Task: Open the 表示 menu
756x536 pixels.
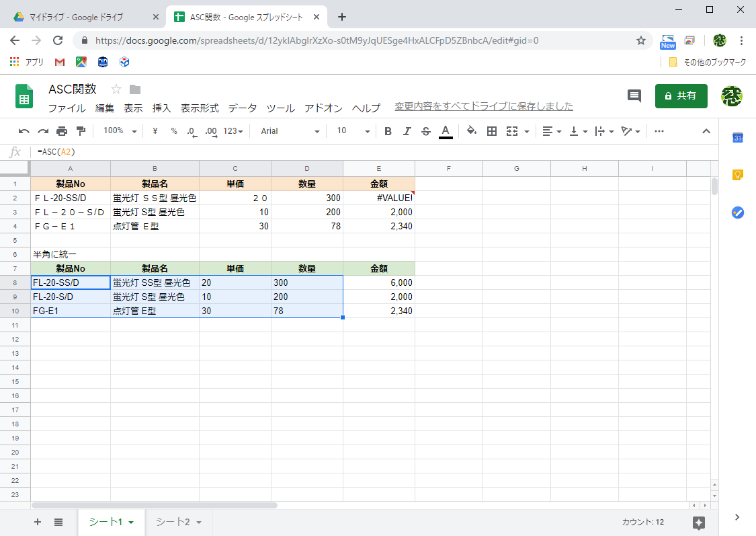Action: click(x=133, y=108)
